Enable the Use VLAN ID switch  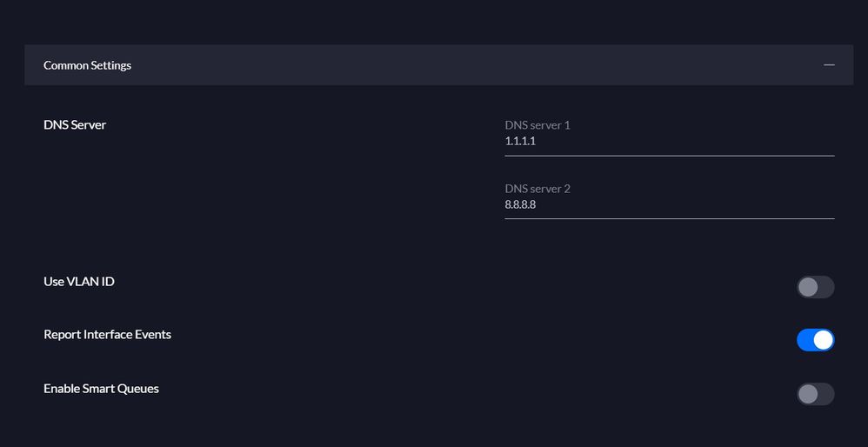[815, 287]
